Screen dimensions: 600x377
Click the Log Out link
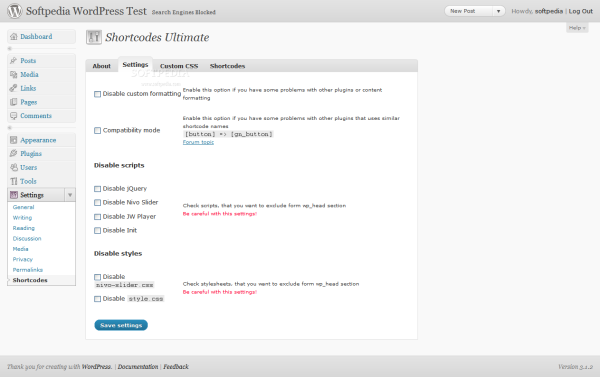(580, 11)
